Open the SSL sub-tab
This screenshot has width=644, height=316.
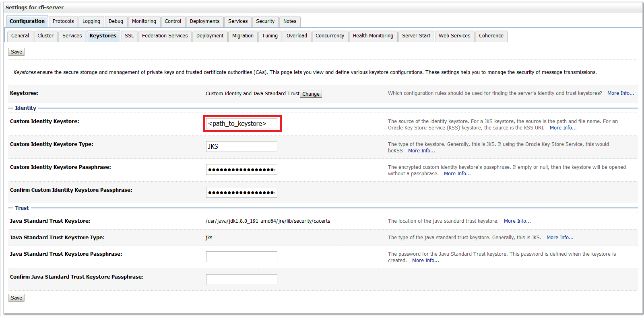[129, 36]
